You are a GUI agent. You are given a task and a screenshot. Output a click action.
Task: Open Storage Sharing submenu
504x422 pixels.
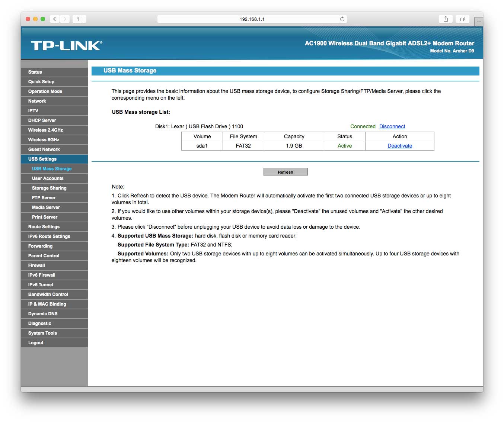54,188
